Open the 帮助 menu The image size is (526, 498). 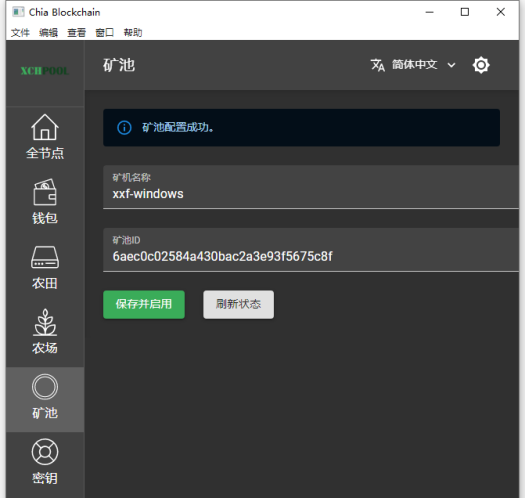[133, 33]
